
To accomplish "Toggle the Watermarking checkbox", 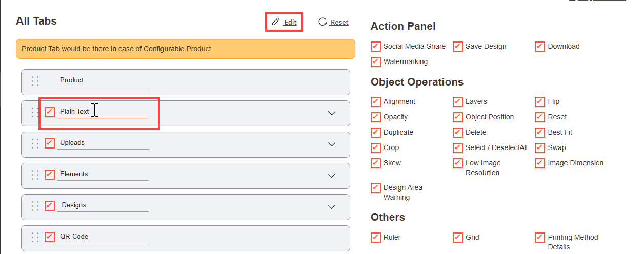I will coord(376,62).
